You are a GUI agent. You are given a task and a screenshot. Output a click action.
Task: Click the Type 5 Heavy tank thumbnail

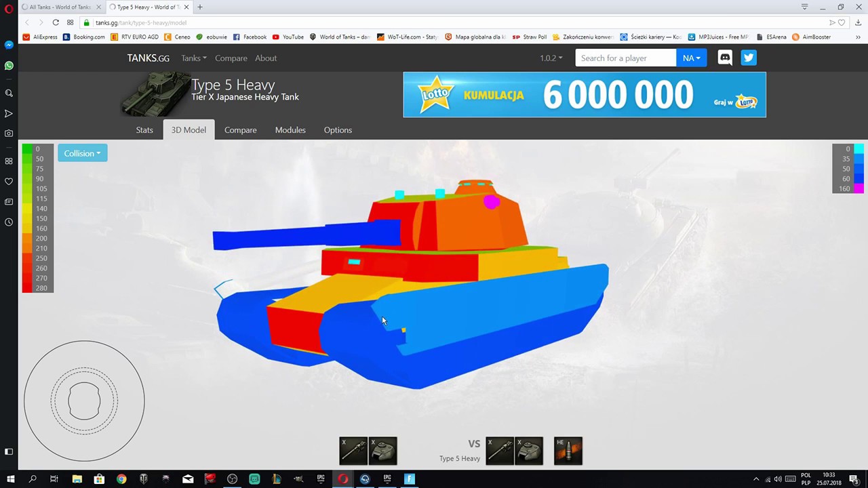156,95
